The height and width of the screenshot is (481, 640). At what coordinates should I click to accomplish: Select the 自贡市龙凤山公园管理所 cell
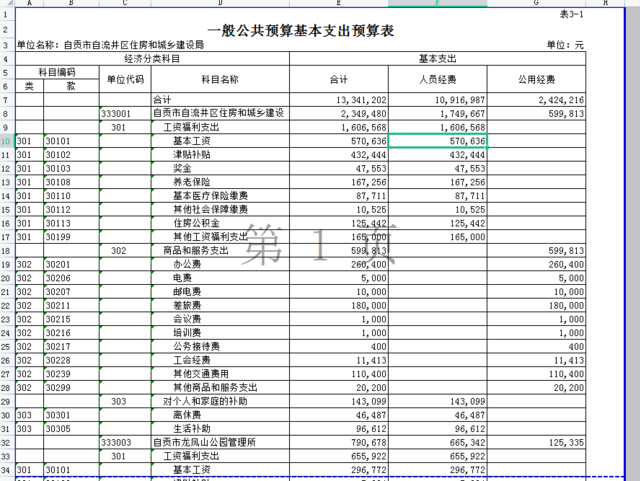coord(220,441)
